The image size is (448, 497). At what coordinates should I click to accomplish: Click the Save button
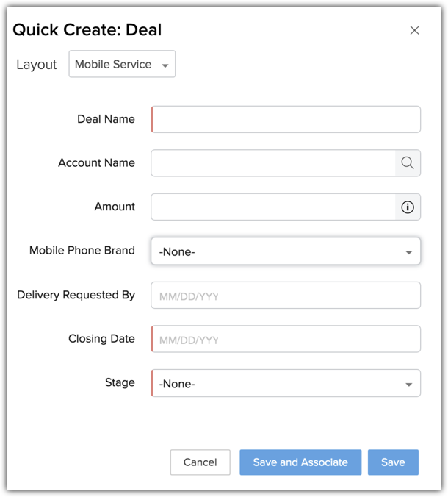point(393,462)
